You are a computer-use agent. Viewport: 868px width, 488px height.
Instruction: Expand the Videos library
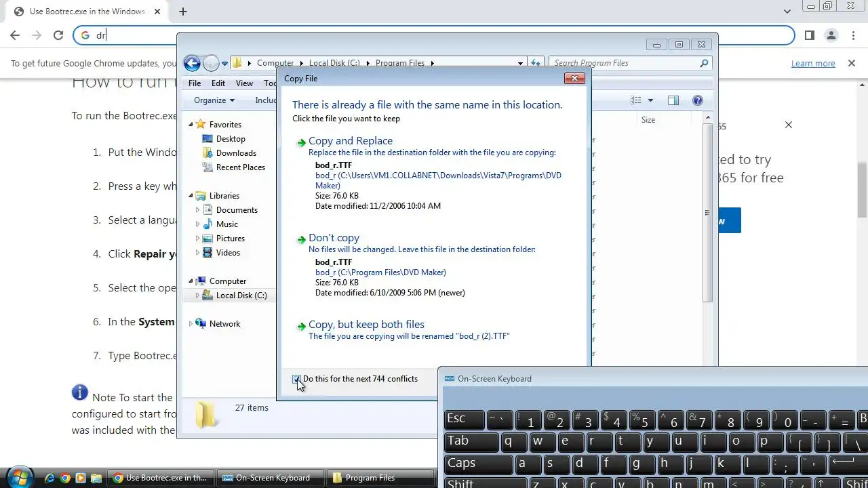197,253
